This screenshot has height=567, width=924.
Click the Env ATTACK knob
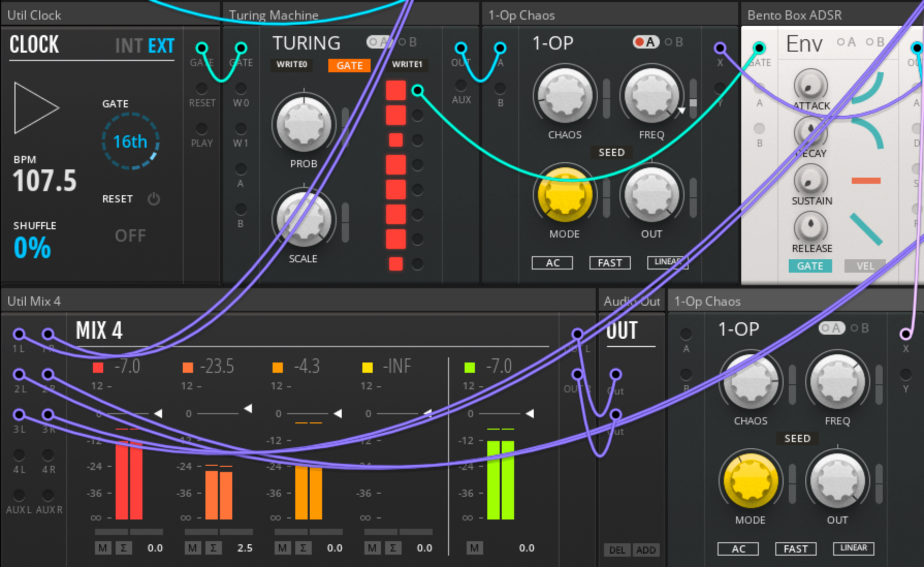810,84
